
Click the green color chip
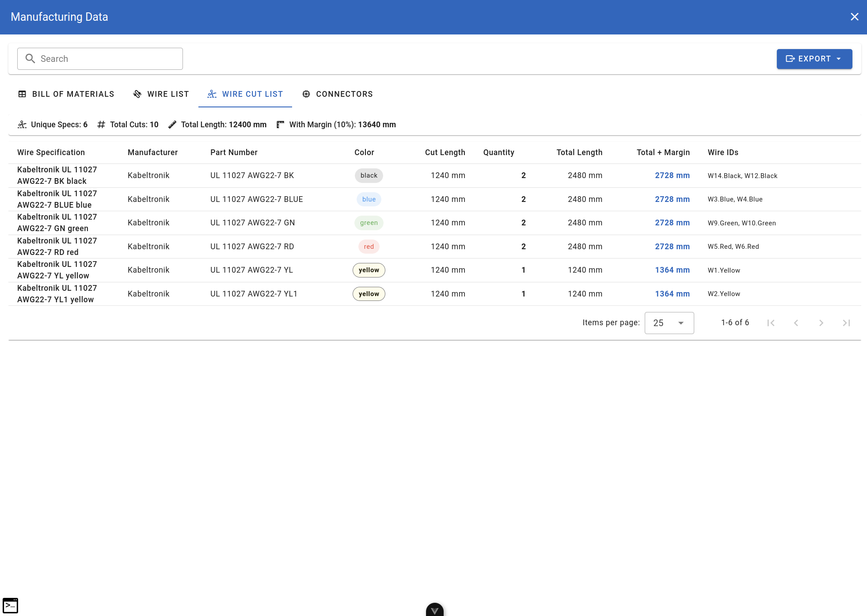pyautogui.click(x=369, y=223)
